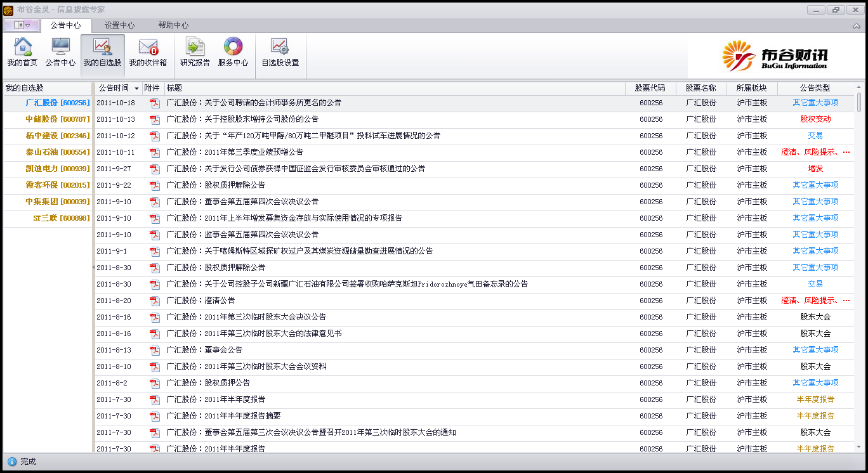The image size is (868, 473).
Task: Select 中集集团 [000039] in watchlist
Action: (48, 202)
